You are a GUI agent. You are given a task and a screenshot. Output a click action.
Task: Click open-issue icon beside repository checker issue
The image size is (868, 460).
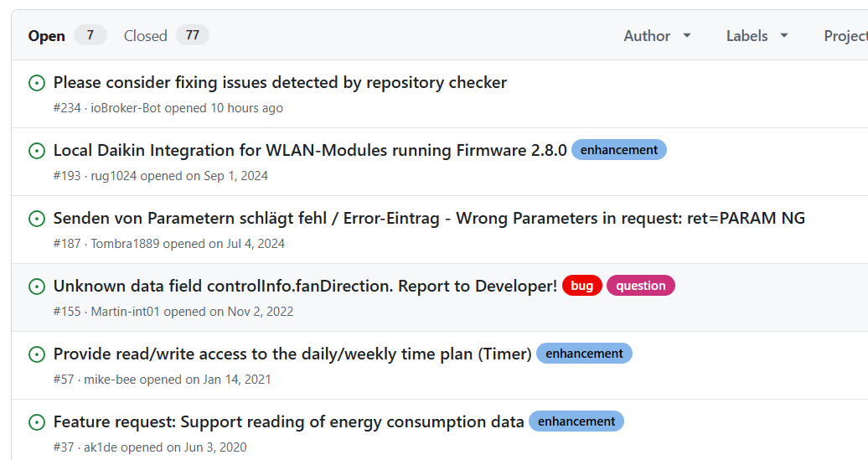pyautogui.click(x=37, y=83)
